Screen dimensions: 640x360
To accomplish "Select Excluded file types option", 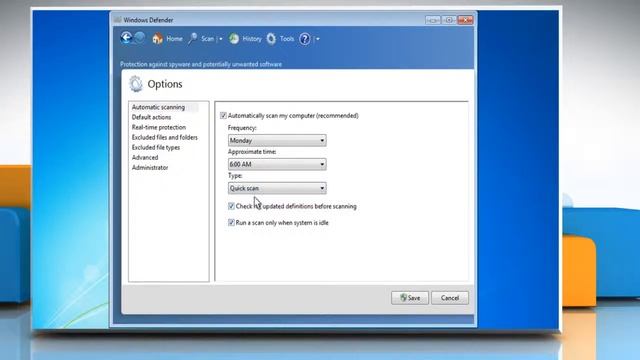I will pyautogui.click(x=156, y=147).
